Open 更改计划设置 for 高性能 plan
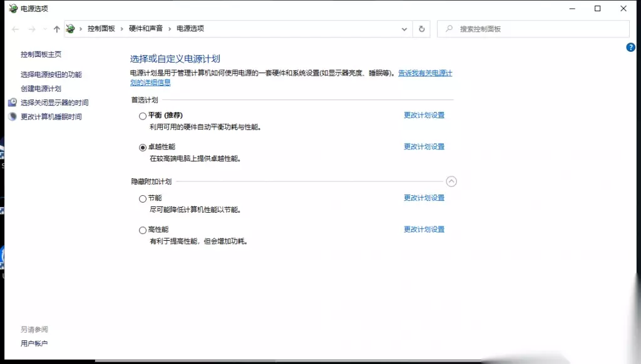The image size is (641, 364). [424, 229]
